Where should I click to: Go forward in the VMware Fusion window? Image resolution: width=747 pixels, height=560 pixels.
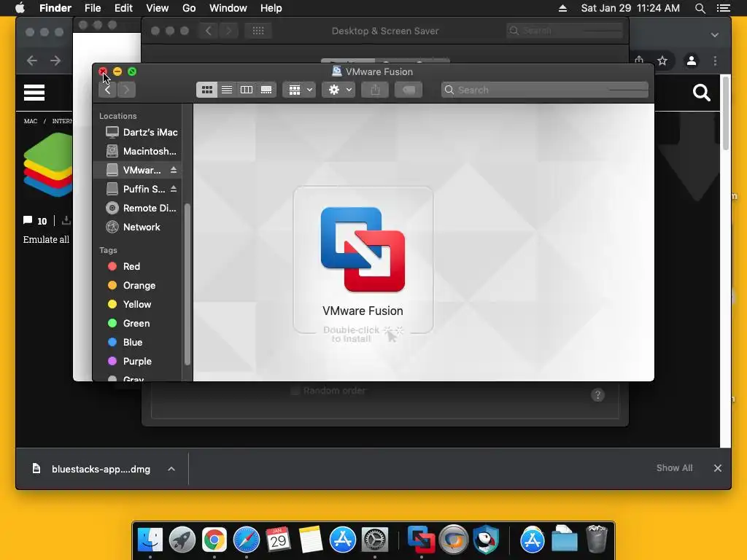pyautogui.click(x=126, y=90)
